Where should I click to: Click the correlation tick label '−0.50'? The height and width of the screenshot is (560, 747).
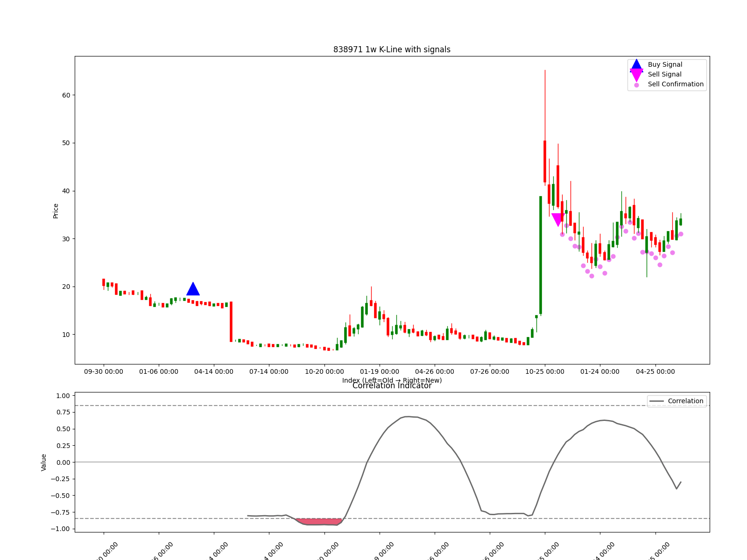(61, 496)
